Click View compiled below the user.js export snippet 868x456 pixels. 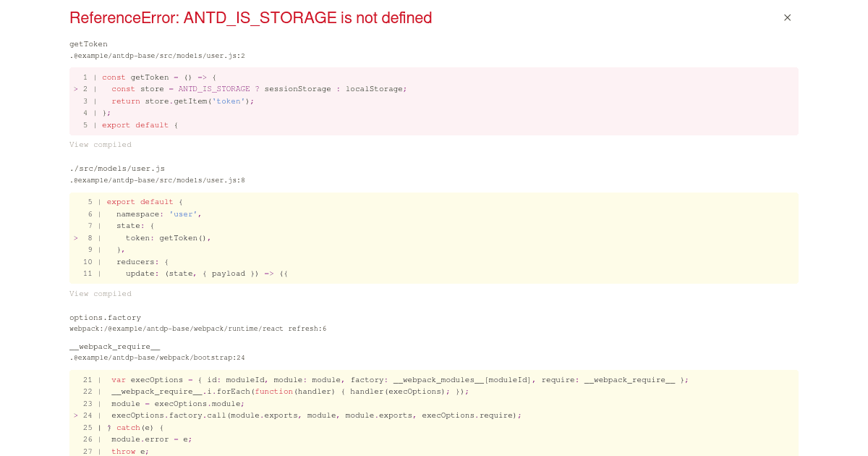[x=101, y=293]
